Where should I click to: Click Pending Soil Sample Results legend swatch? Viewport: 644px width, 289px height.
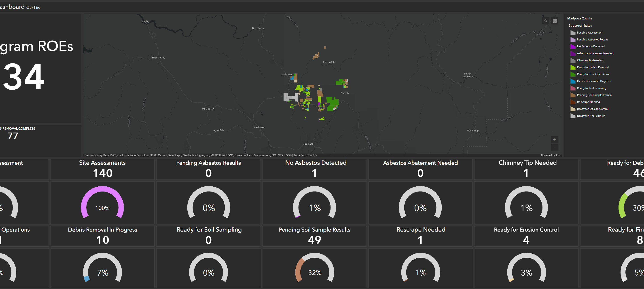click(573, 95)
